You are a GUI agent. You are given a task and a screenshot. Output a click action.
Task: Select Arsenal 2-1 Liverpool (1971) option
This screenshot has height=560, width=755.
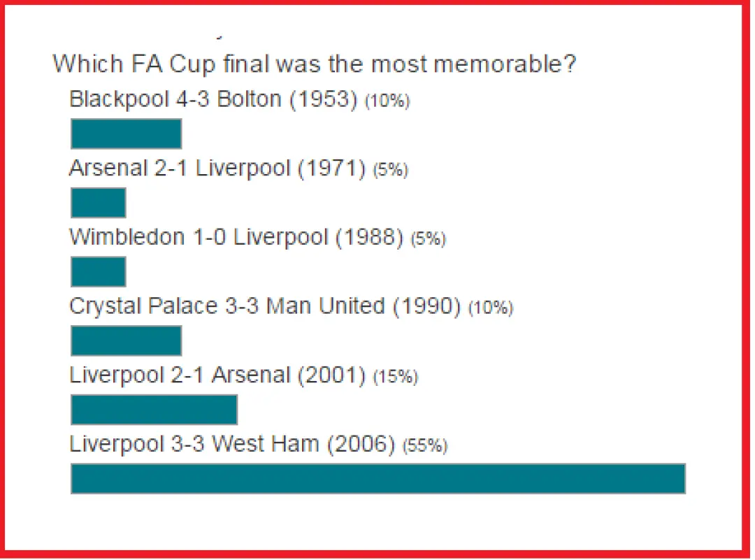pos(217,168)
